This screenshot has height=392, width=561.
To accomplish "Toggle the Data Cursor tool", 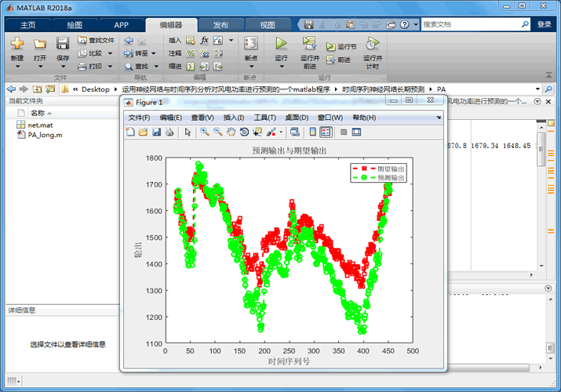I will [x=257, y=132].
